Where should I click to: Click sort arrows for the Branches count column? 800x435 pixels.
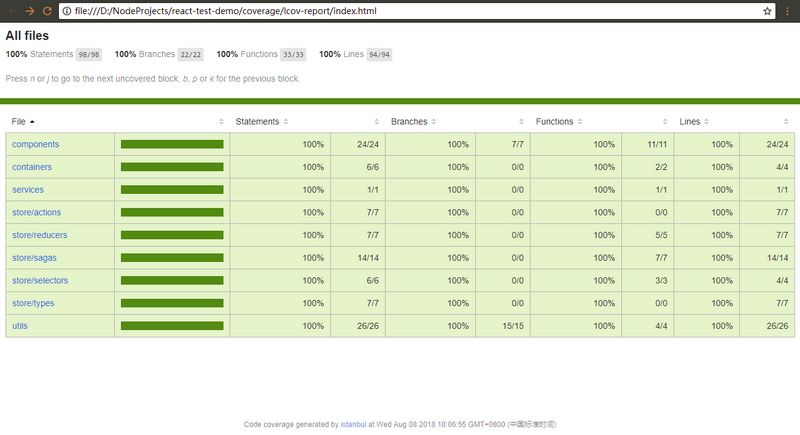click(521, 121)
